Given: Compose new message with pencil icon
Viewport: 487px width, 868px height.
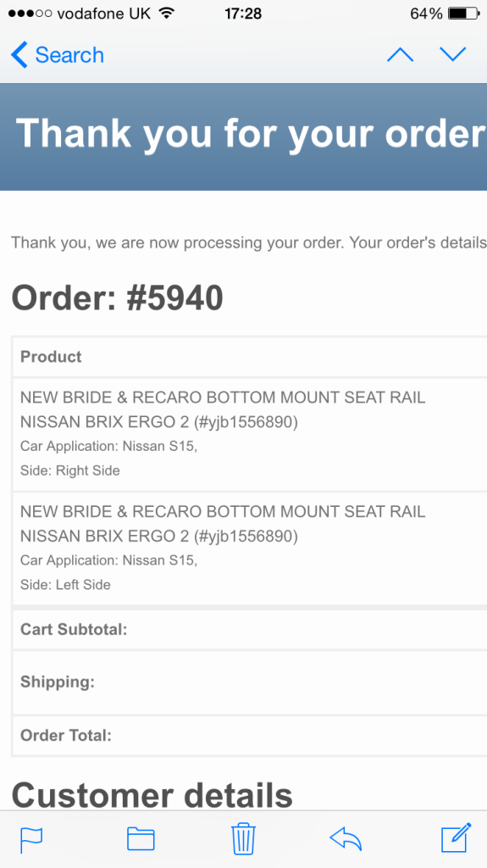Looking at the screenshot, I should [456, 837].
